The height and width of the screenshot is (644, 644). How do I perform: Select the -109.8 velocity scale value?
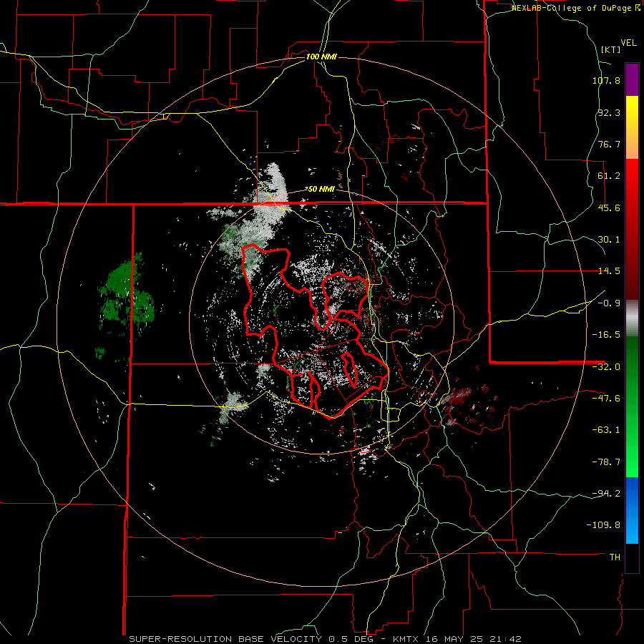coord(603,525)
